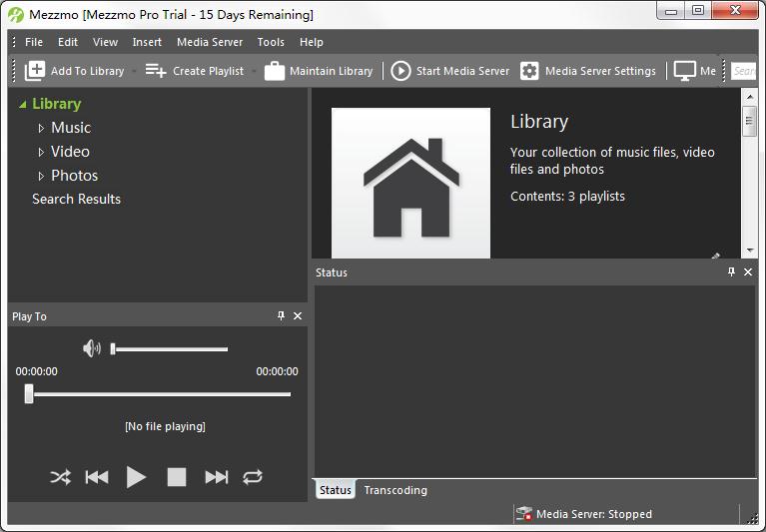Collapse the Library tree node

coord(22,104)
